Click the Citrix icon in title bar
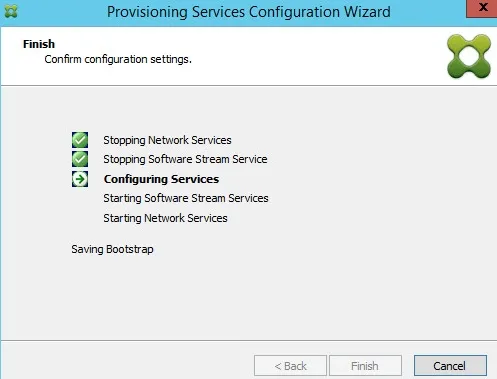 [11, 12]
